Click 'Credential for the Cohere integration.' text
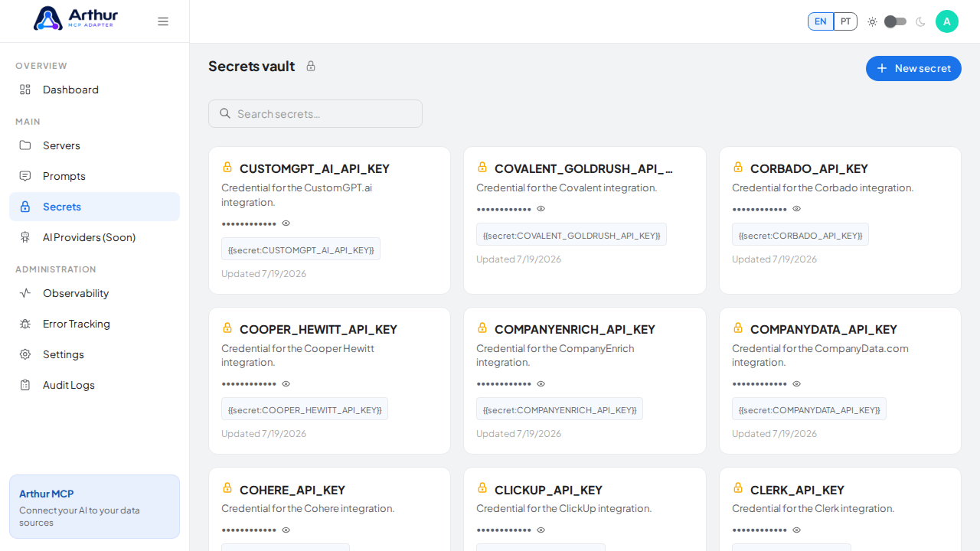980x551 pixels. click(x=308, y=508)
